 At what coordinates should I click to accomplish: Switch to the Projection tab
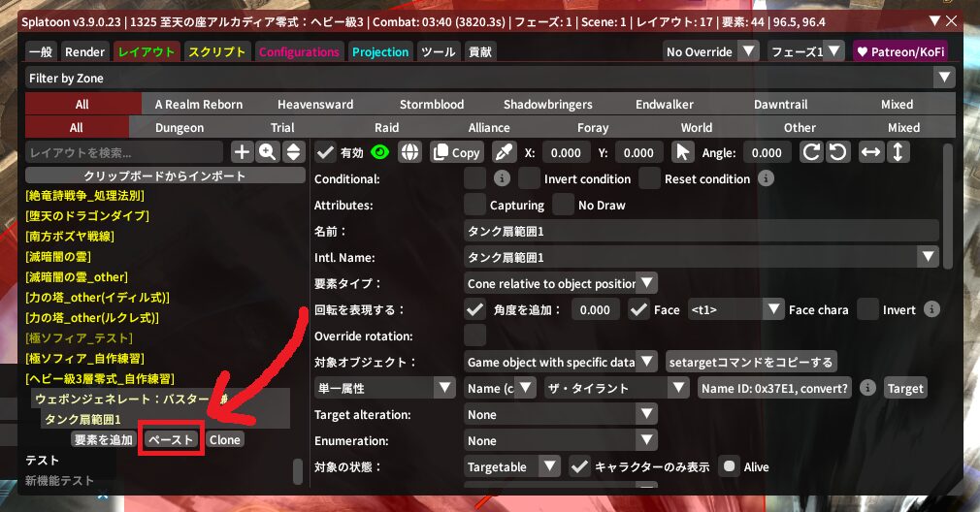click(382, 51)
